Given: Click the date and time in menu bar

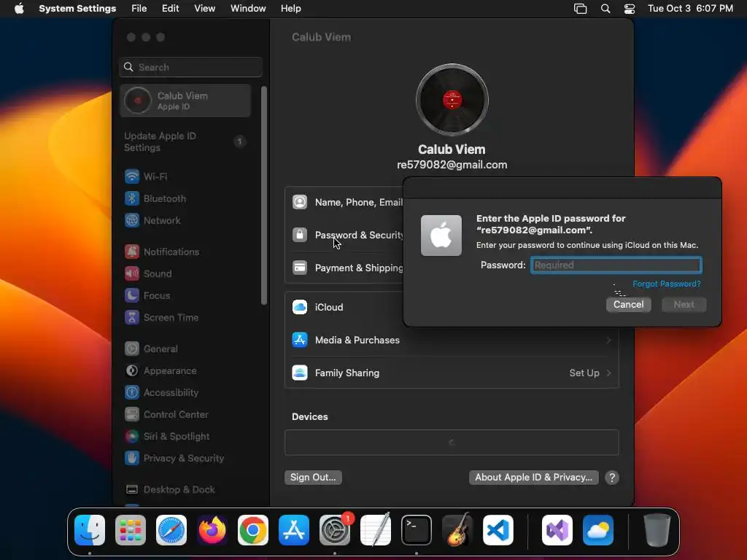Looking at the screenshot, I should [x=690, y=9].
